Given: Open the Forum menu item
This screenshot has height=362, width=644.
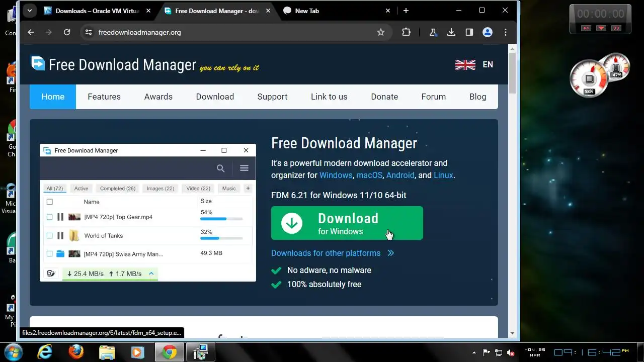Looking at the screenshot, I should pyautogui.click(x=434, y=97).
